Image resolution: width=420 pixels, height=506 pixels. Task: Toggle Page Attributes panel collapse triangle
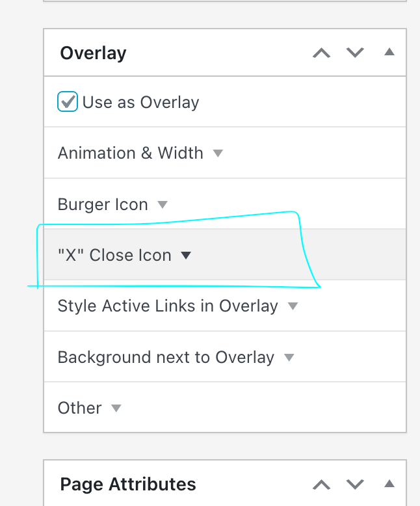tap(389, 483)
